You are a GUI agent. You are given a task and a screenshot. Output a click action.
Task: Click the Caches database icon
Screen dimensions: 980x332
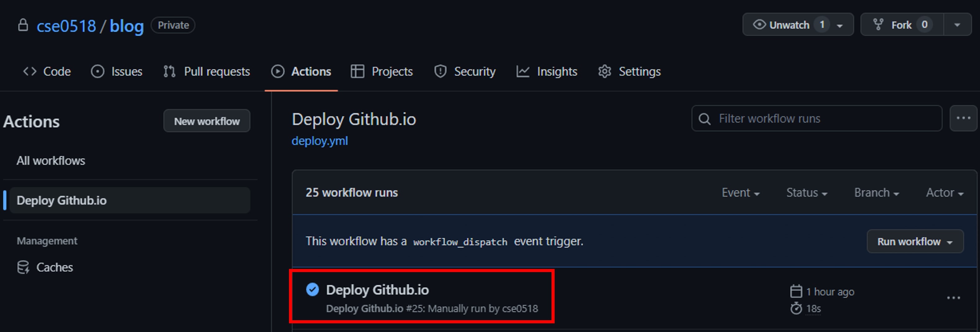pyautogui.click(x=23, y=267)
